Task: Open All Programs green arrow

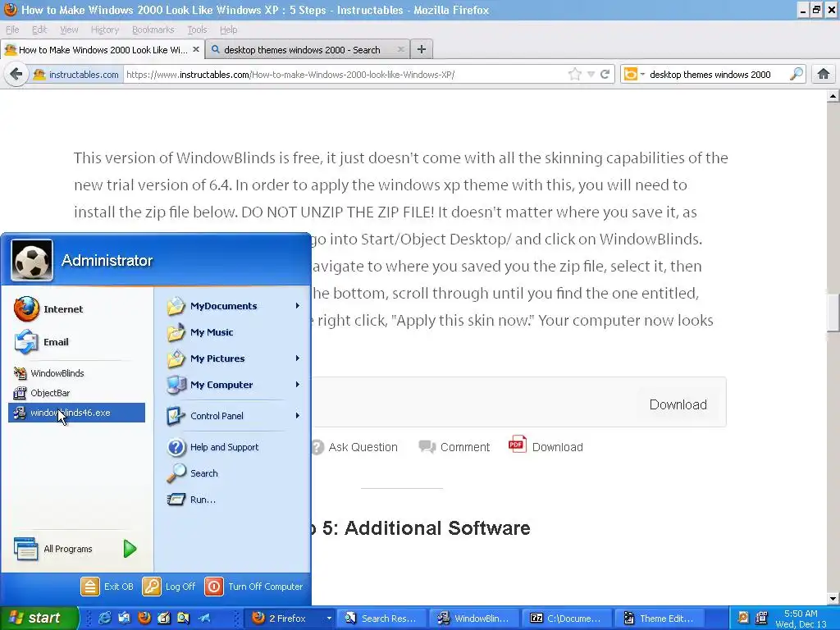Action: click(x=130, y=549)
